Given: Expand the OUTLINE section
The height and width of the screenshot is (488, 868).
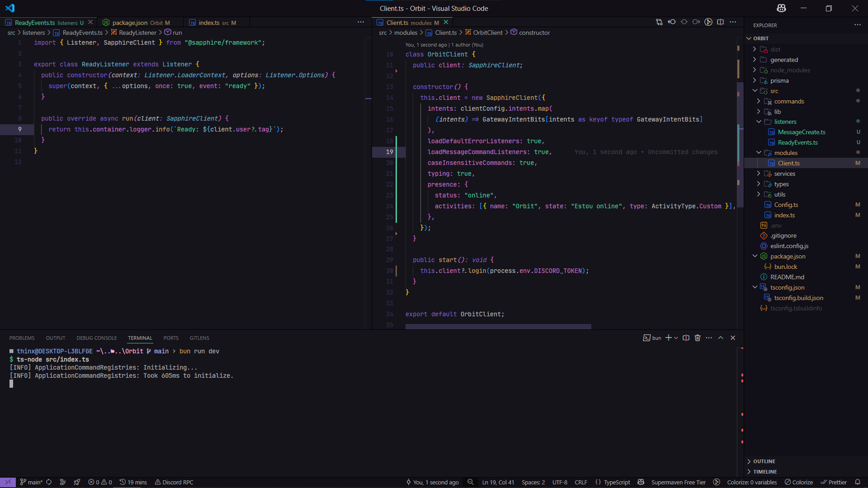Looking at the screenshot, I should pos(764,461).
